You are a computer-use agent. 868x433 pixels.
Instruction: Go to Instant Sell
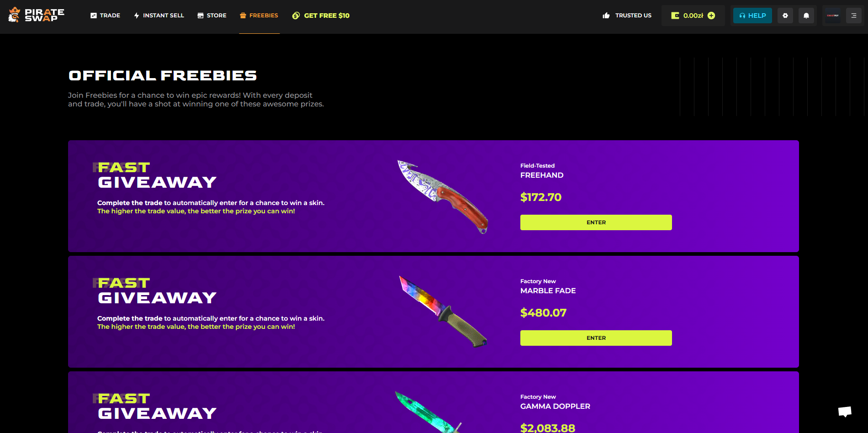pos(159,16)
